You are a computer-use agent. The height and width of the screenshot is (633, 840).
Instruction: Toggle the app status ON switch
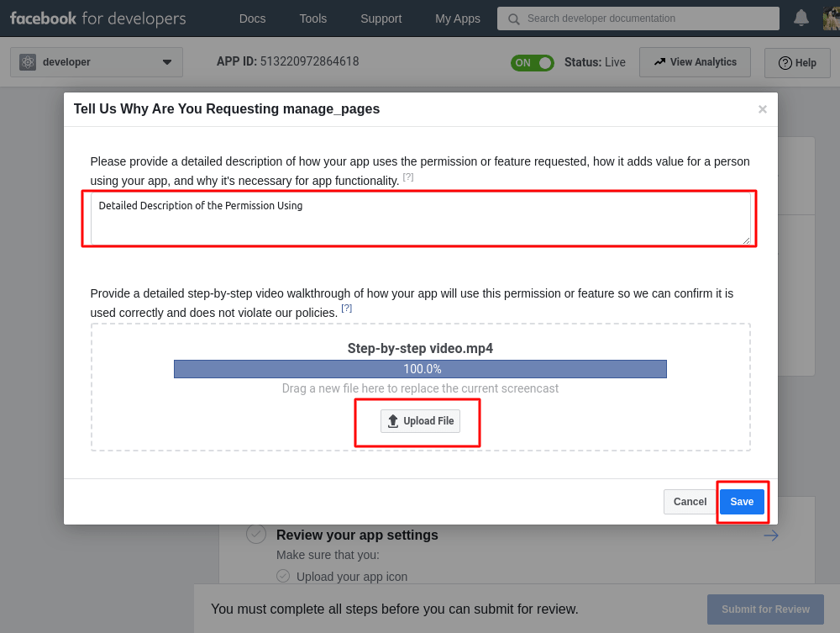point(532,63)
